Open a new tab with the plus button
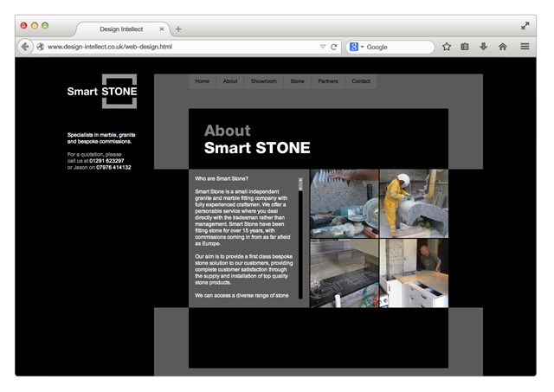The height and width of the screenshot is (392, 554). (x=178, y=29)
